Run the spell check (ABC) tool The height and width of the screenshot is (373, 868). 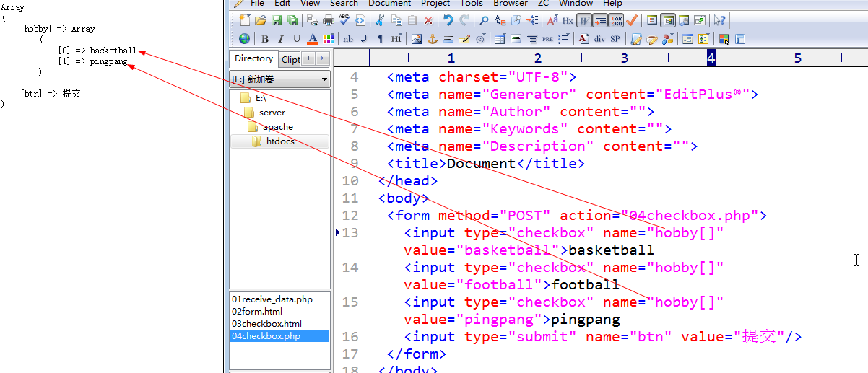344,20
